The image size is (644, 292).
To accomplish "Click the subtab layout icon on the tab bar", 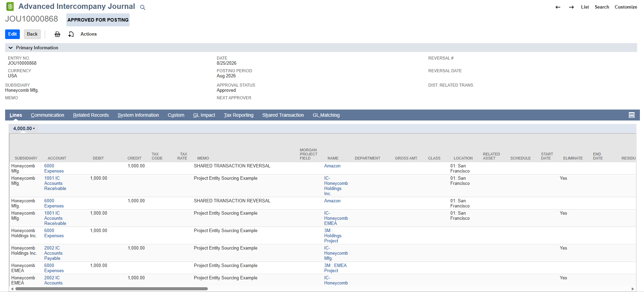I will (x=632, y=115).
